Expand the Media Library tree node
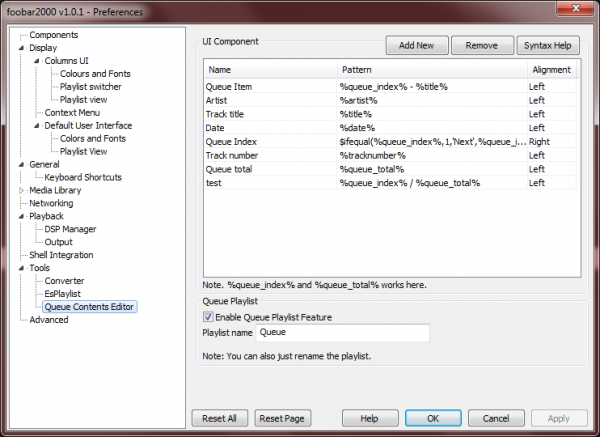The image size is (600, 437). [x=22, y=190]
